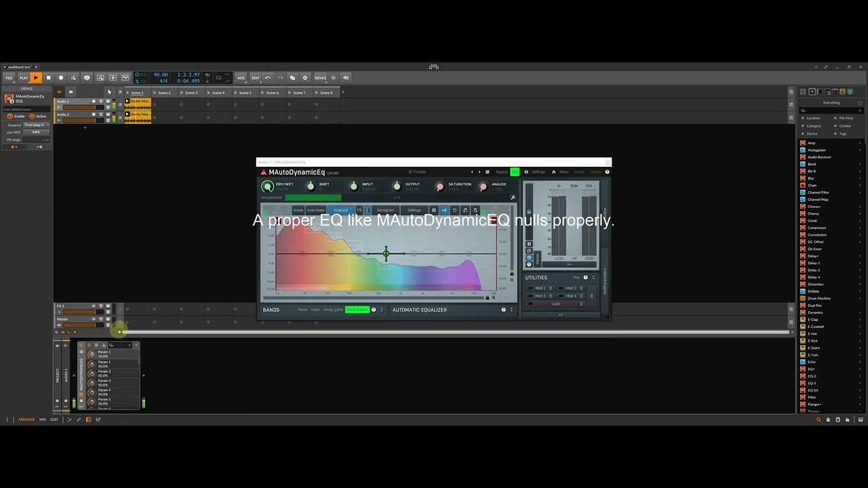The width and height of the screenshot is (868, 488).
Task: Click the delete X icon in toolbar
Action: 304,78
